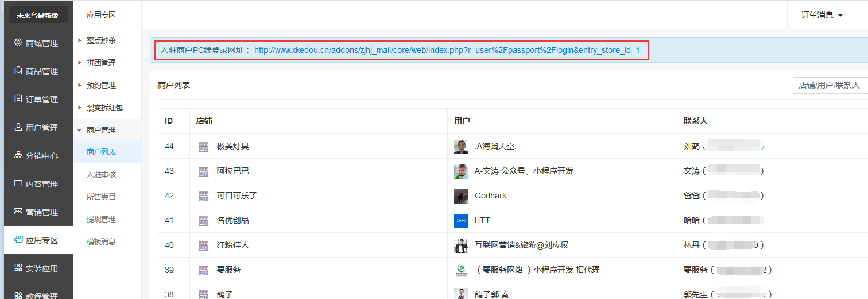This screenshot has width=868, height=299.
Task: Click the 用户管理 person icon
Action: pos(18,127)
